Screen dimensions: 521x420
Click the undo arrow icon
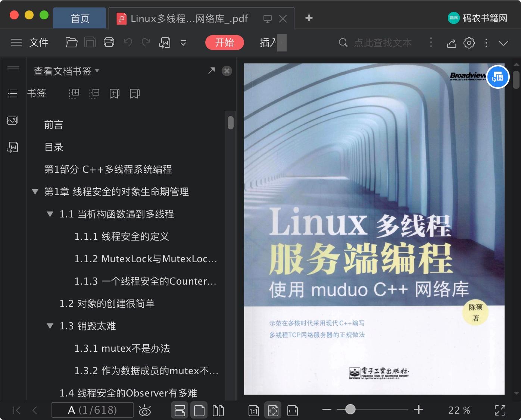click(128, 43)
